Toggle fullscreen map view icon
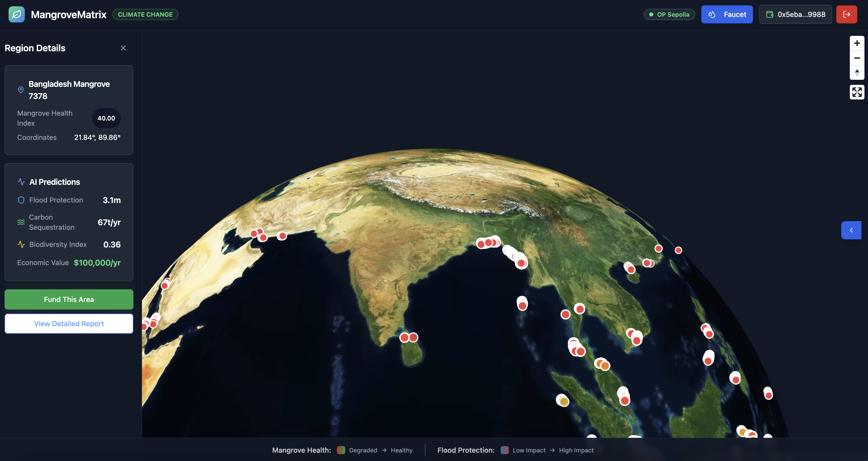 click(x=857, y=92)
